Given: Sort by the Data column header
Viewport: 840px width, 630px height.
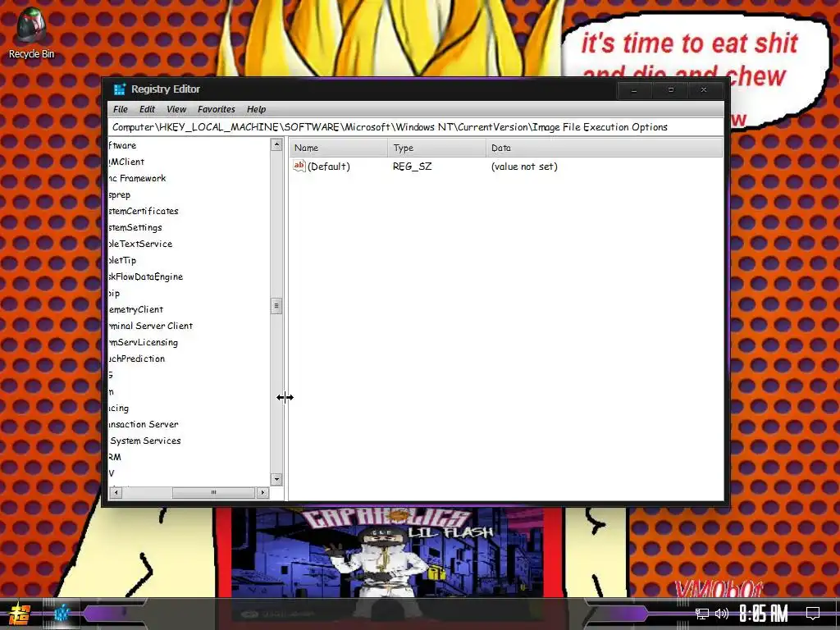Looking at the screenshot, I should (x=604, y=148).
